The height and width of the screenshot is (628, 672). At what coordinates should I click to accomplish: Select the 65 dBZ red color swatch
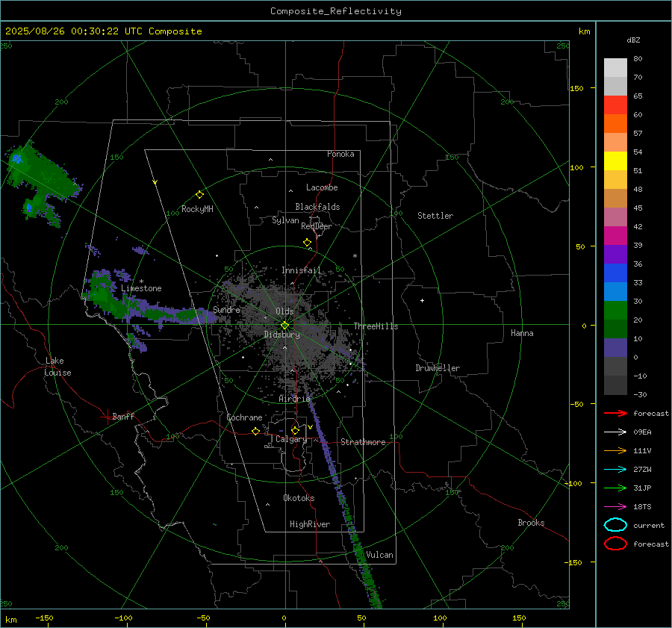pyautogui.click(x=615, y=105)
